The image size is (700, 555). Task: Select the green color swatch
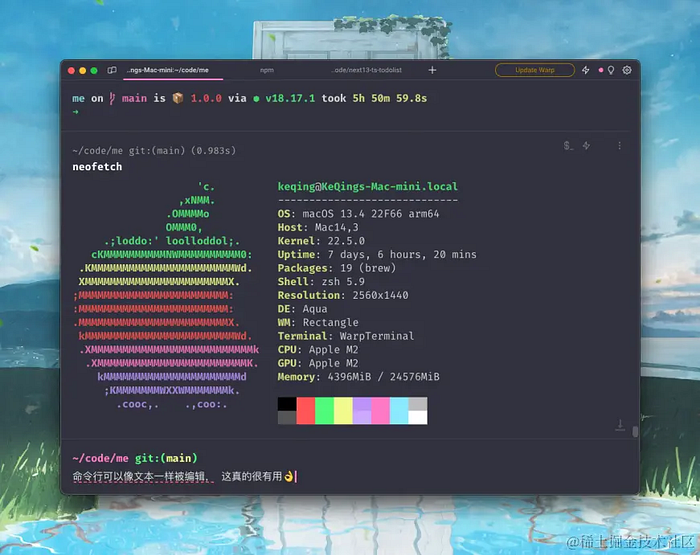[x=325, y=410]
